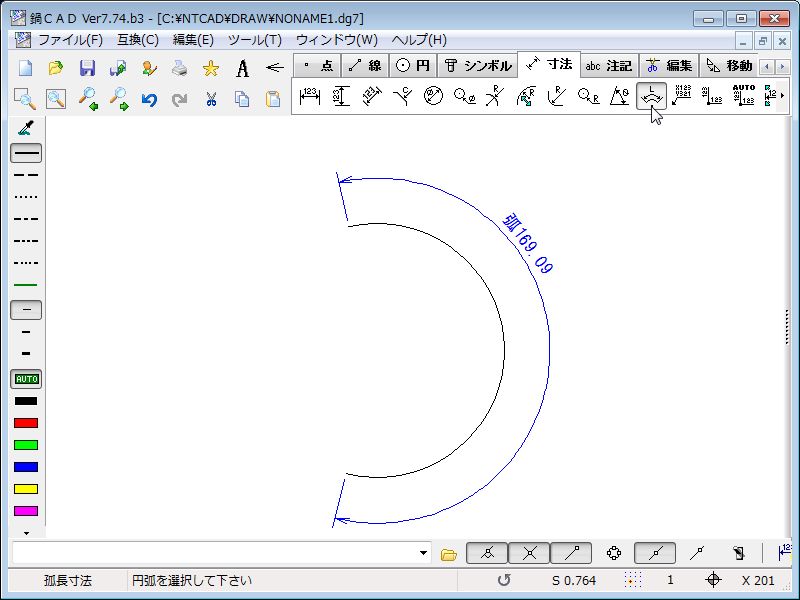Pick the black color swatch
This screenshot has height=600, width=800.
click(26, 401)
